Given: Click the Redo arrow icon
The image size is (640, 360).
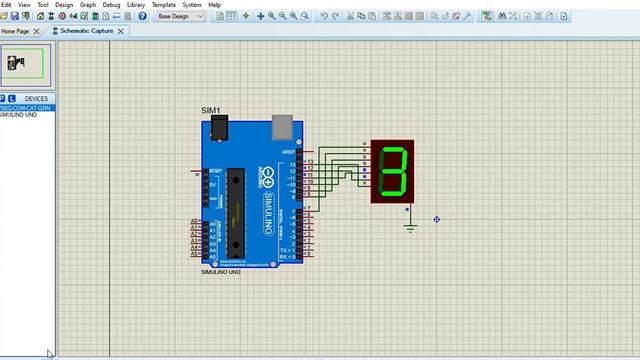Looking at the screenshot, I should click(336, 16).
